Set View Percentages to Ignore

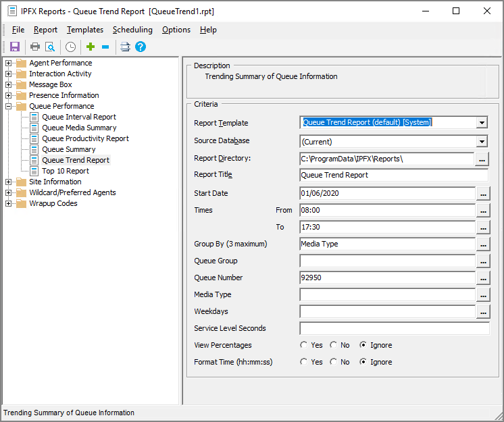click(x=363, y=345)
